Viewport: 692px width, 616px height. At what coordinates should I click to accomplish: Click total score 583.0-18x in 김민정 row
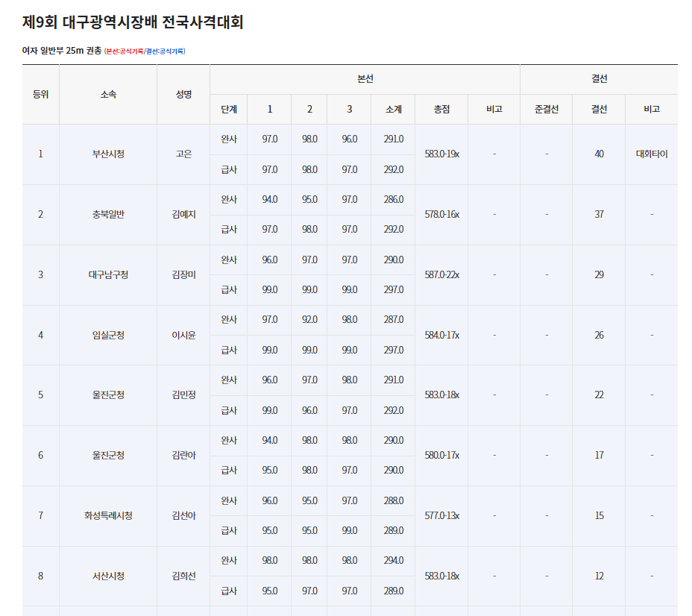[x=441, y=395]
